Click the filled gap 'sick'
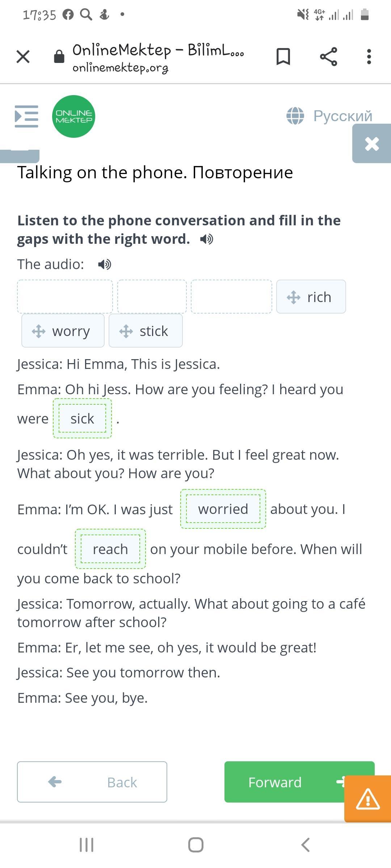This screenshot has width=391, height=868. 83,418
